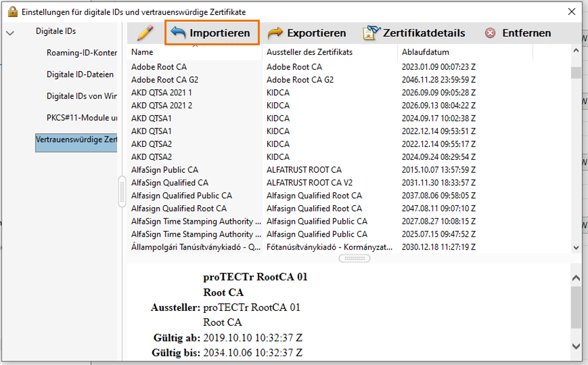This screenshot has height=365, width=588.
Task: Click the pencil edit trust icon
Action: tap(145, 33)
